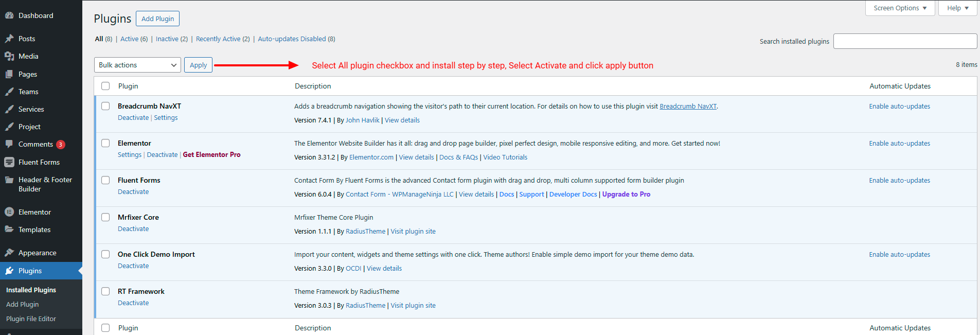Click the Project pin icon
Image resolution: width=980 pixels, height=335 pixels.
tap(9, 127)
